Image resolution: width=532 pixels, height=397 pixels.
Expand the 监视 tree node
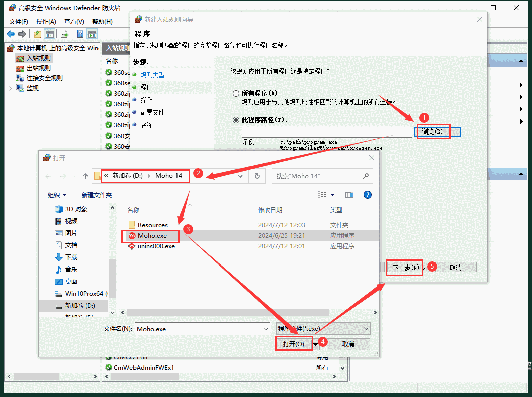pyautogui.click(x=10, y=88)
